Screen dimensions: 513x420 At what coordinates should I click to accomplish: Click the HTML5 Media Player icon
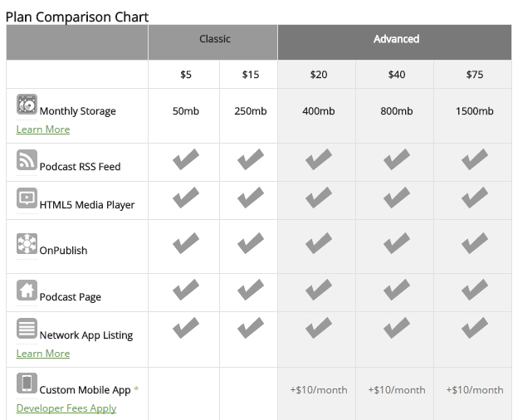pos(27,198)
